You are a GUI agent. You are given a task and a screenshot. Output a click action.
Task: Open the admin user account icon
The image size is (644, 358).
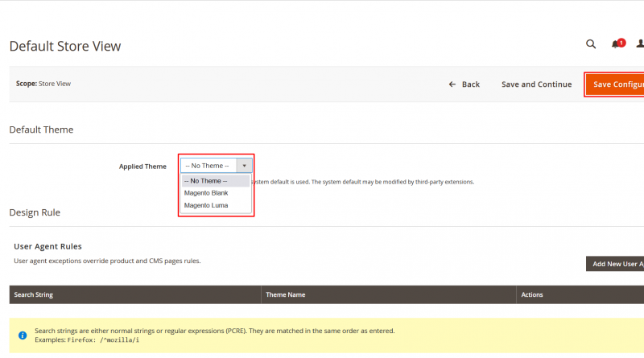point(640,44)
